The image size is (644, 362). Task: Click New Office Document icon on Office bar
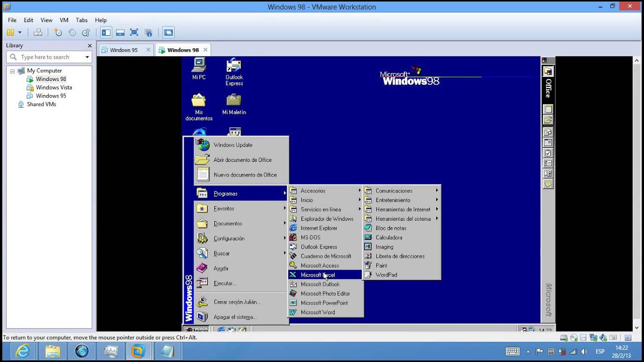pos(548,109)
